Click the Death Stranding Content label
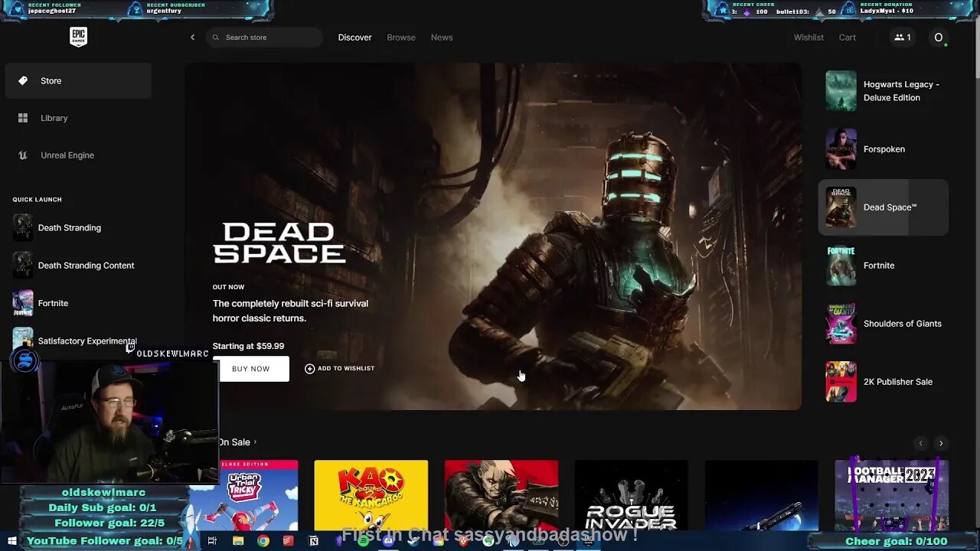 [86, 266]
